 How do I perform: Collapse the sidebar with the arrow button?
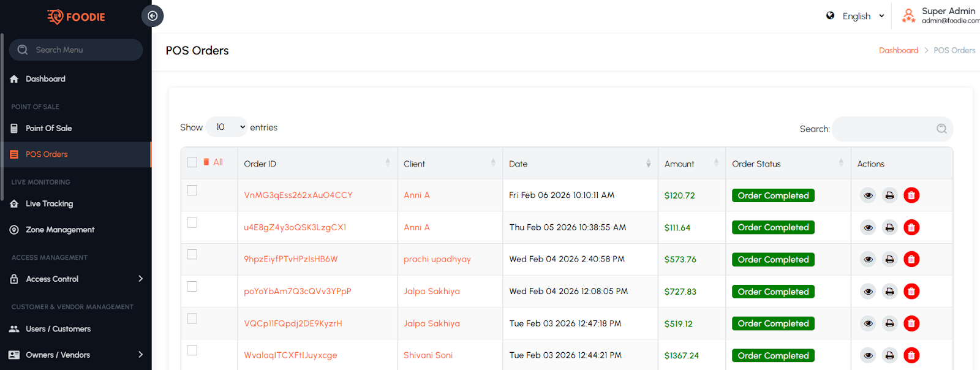(153, 16)
